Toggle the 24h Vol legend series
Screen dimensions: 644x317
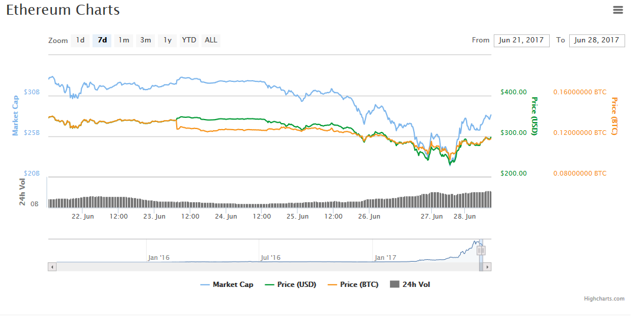410,284
